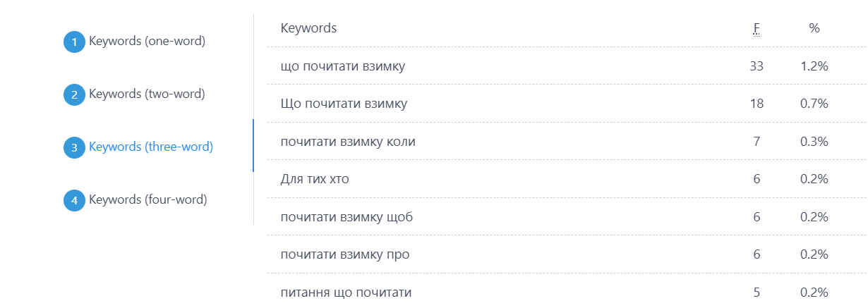868x308 pixels.
Task: Click the % column header
Action: point(814,28)
